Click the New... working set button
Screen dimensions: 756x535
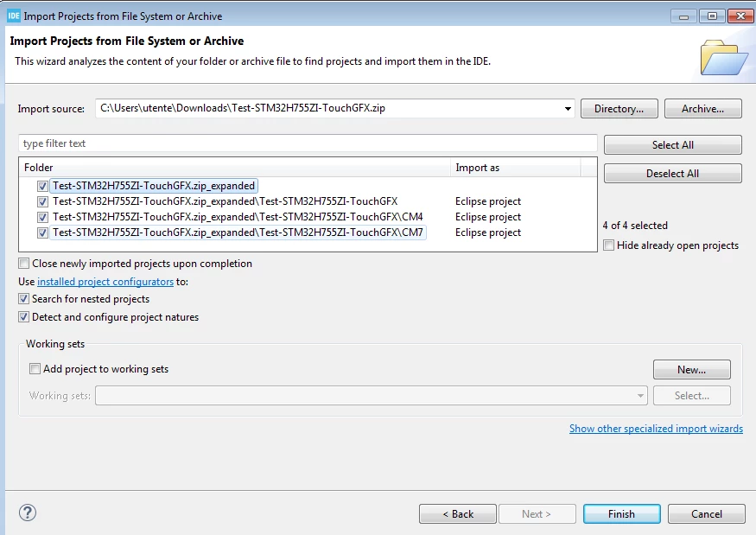(x=692, y=370)
